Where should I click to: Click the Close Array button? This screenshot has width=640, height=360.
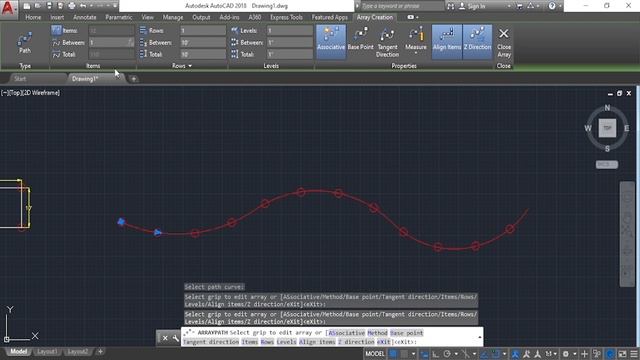tap(504, 42)
